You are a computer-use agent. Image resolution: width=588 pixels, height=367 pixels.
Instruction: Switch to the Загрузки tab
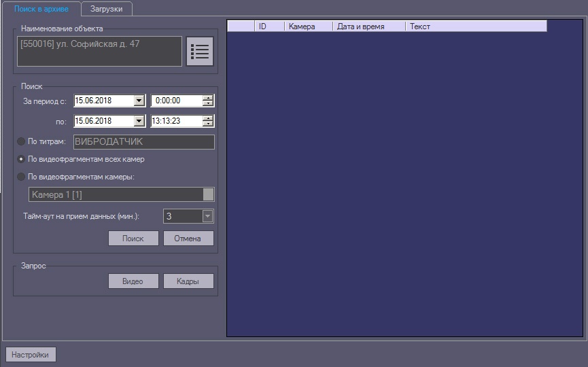click(106, 9)
